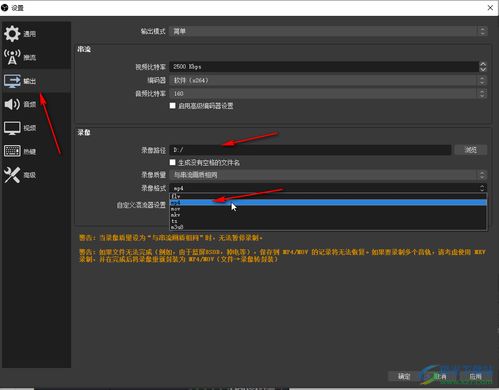499x390 pixels.
Task: Open Video settings via monitor icon
Action: point(12,128)
